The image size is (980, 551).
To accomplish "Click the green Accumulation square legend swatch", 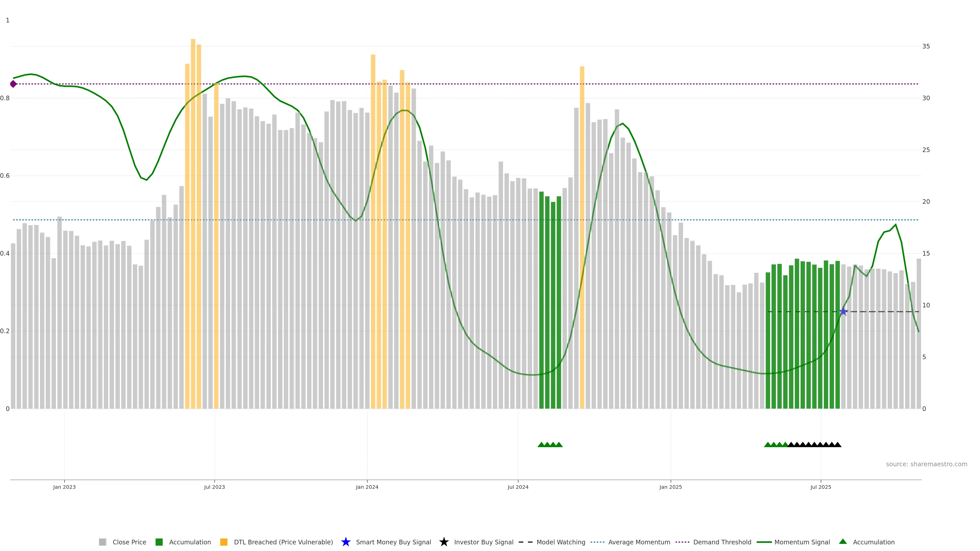I will coord(159,542).
